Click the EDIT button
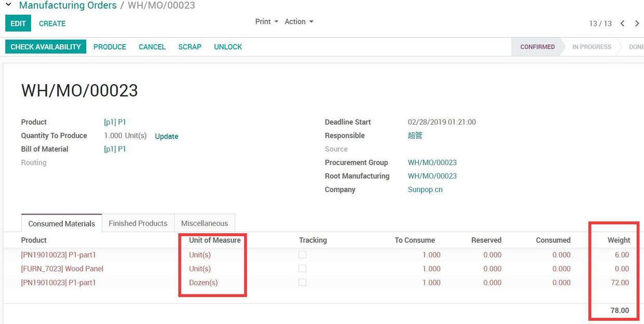Screen dimensions: 644x324 (18, 23)
